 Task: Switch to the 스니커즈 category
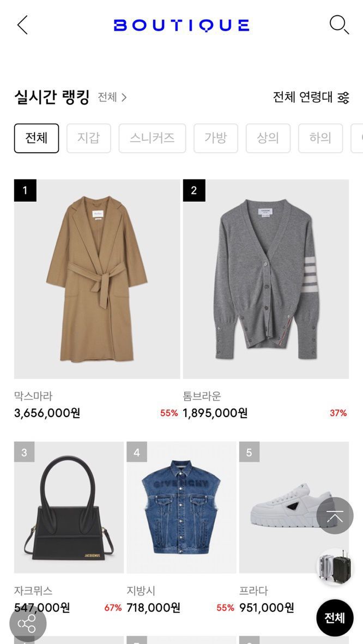(152, 138)
